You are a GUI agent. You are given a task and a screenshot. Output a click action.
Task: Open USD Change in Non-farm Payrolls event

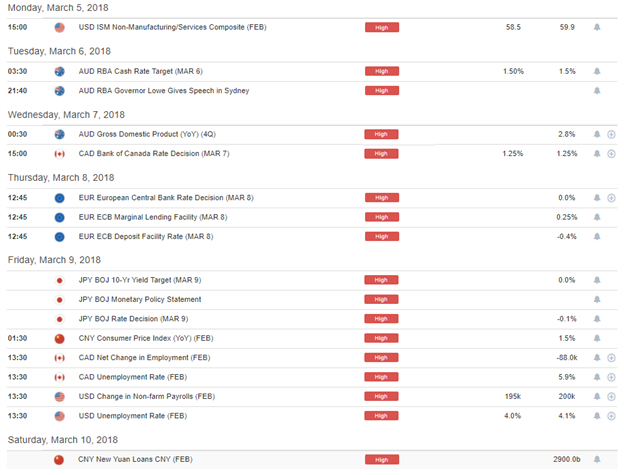[147, 396]
